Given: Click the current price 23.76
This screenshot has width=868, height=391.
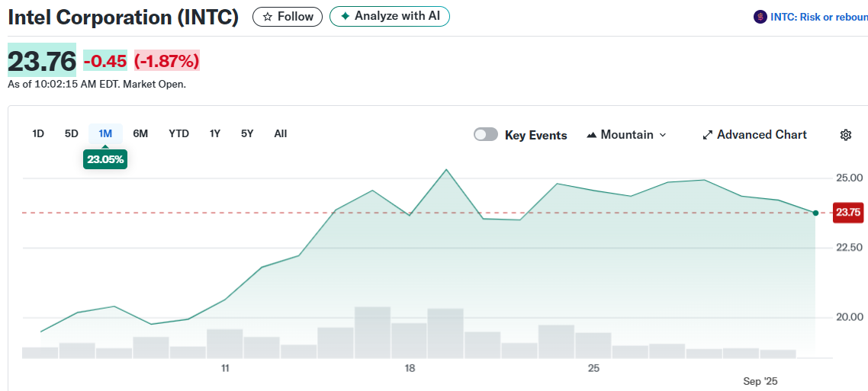Looking at the screenshot, I should (42, 60).
